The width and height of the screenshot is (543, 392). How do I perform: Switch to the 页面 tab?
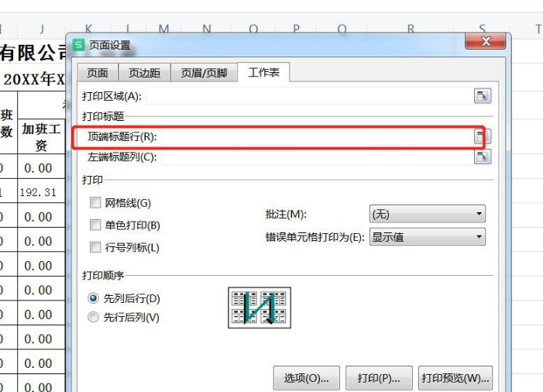[98, 73]
